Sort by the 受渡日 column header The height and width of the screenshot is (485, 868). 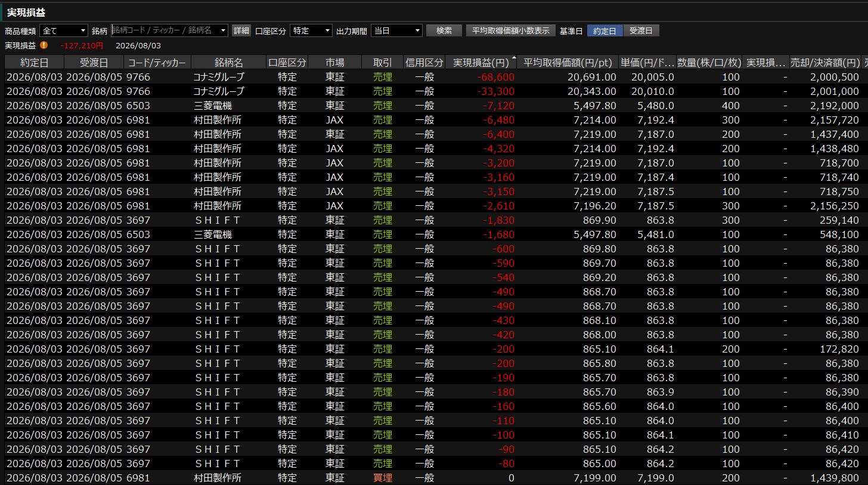click(94, 62)
